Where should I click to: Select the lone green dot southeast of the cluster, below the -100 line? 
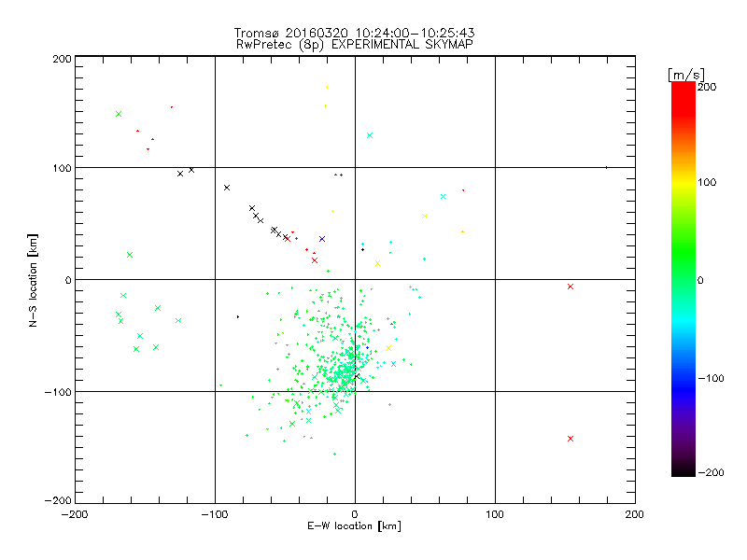(x=389, y=405)
